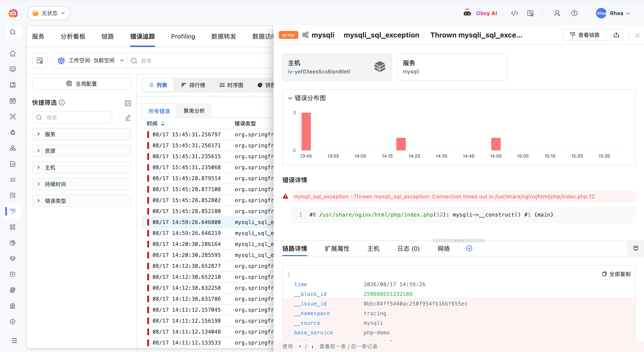Select error row 08/17 14:59:26.646219
This screenshot has width=644, height=352.
coord(208,233)
